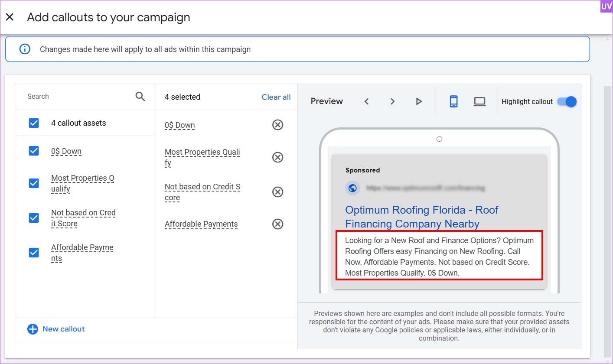613x364 pixels.
Task: Open the Optimum Roofing Florida ad headline
Action: click(x=422, y=217)
